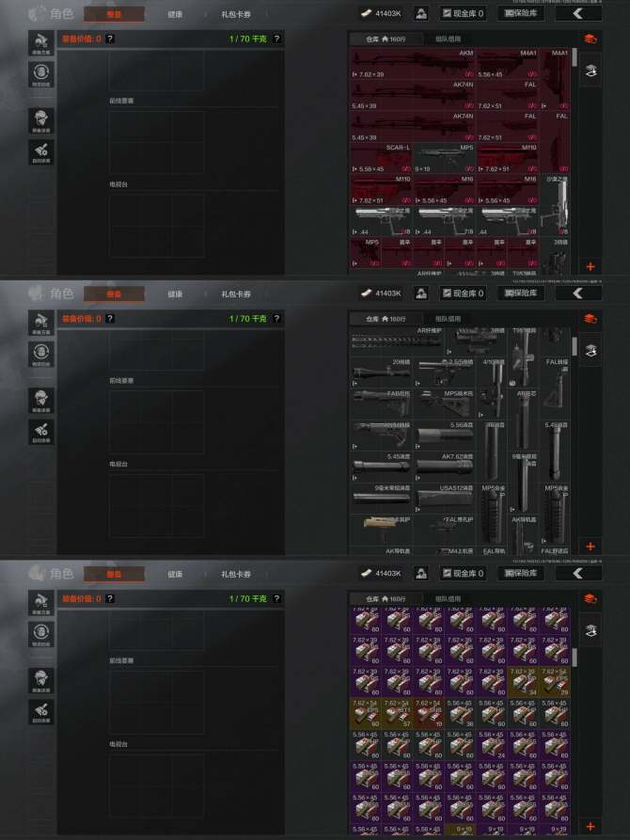
Task: Click helmet soldier sidebar icon, top screenshot
Action: coord(41,120)
